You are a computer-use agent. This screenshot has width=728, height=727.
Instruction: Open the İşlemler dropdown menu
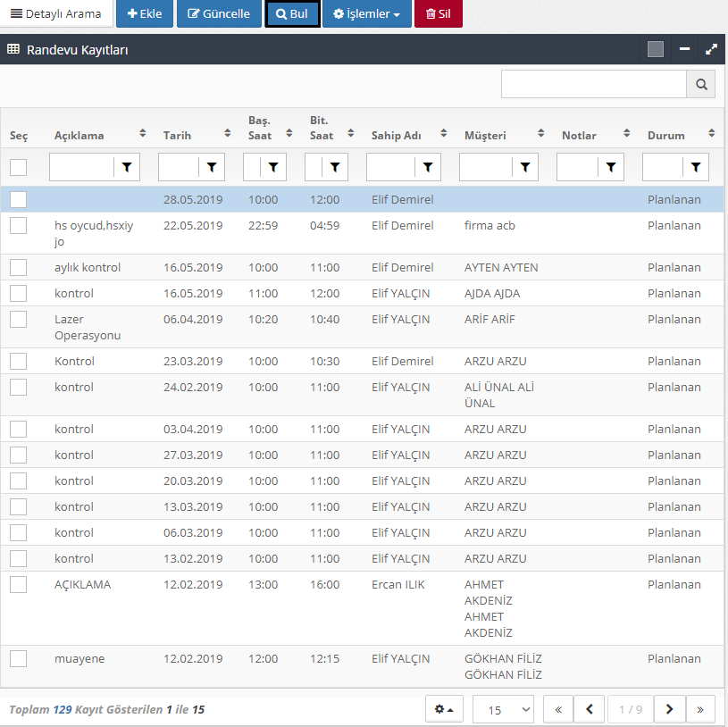click(x=366, y=14)
